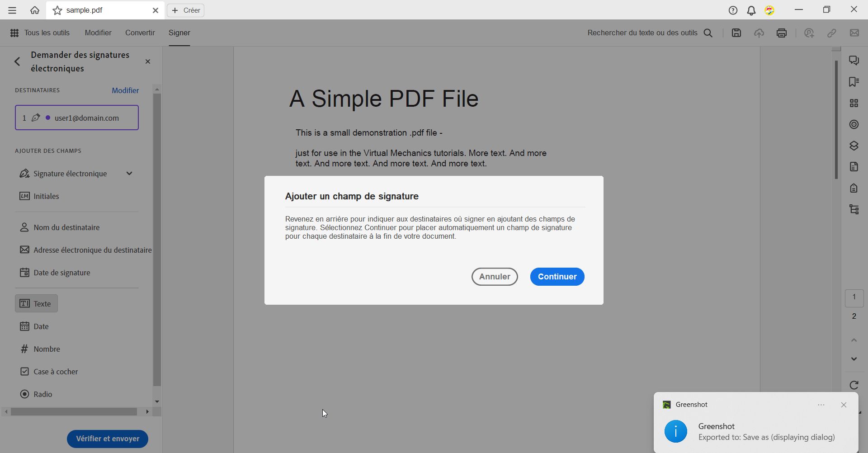The height and width of the screenshot is (453, 868).
Task: Open the Modifier tab in top toolbar
Action: 98,33
